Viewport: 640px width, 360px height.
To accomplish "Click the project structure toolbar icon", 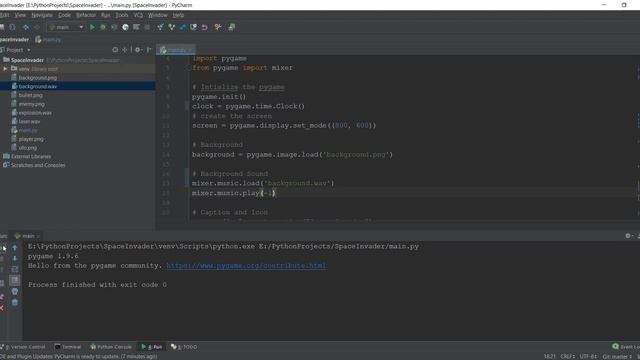I will (231, 27).
